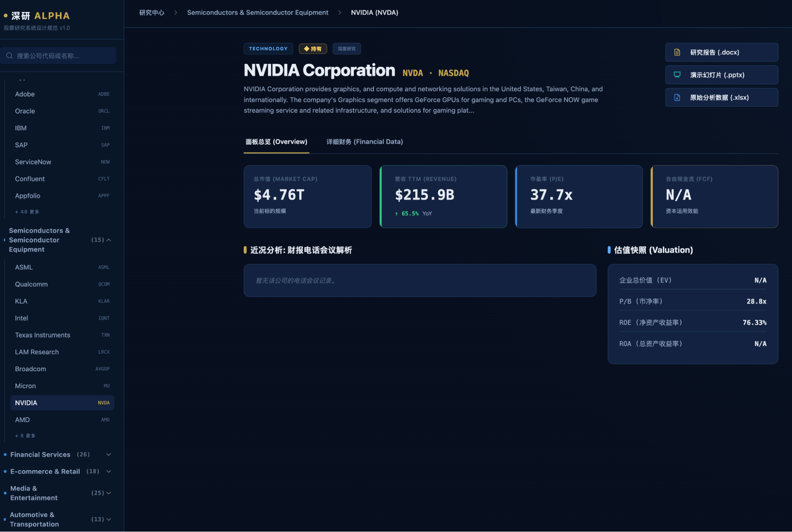792x532 pixels.
Task: Expand the Media & Entertainment category
Action: click(109, 493)
